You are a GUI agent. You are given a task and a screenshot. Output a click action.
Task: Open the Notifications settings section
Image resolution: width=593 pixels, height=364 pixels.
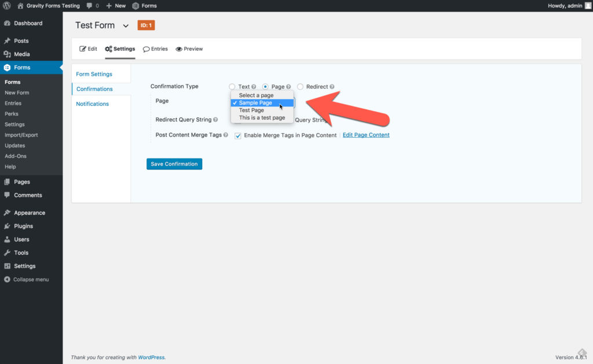coord(93,104)
